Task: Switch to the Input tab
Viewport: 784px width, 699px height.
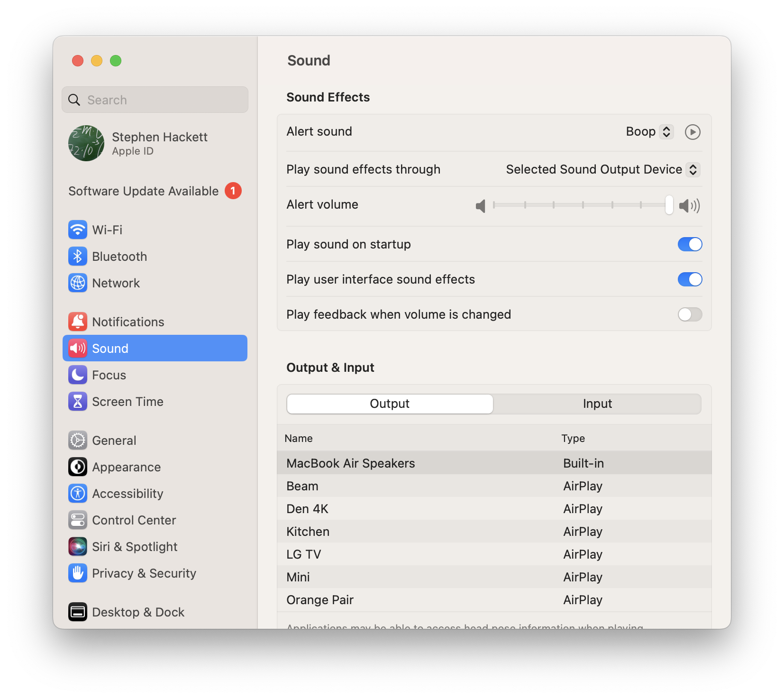Action: click(597, 404)
